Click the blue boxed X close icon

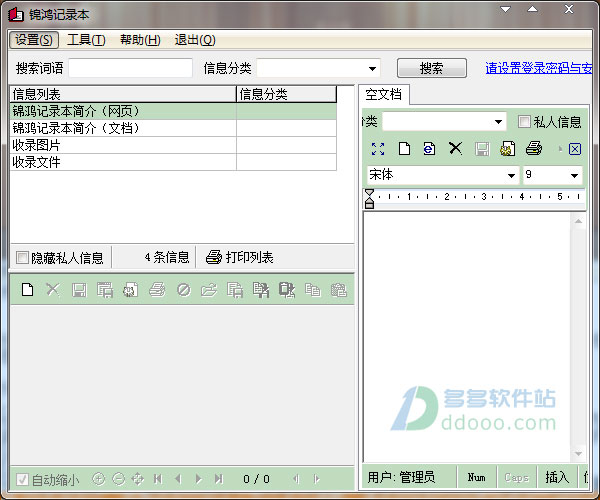point(575,149)
